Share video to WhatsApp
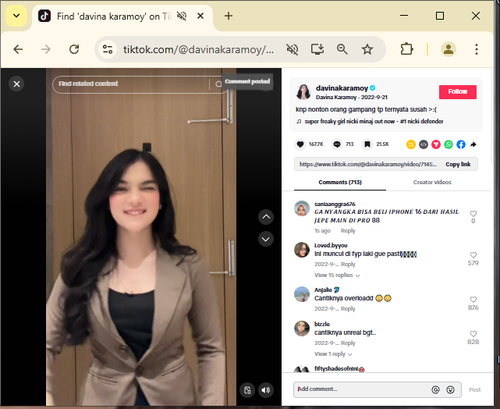The width and height of the screenshot is (500, 409). 449,144
